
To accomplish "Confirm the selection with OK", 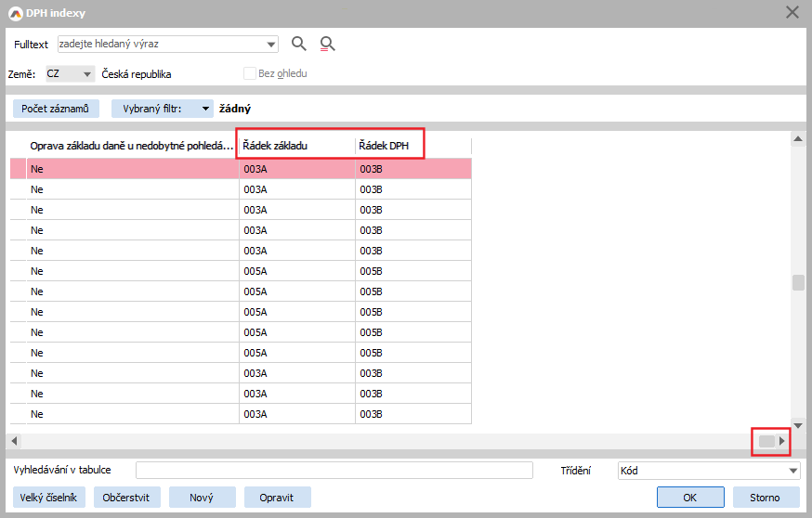I will click(x=689, y=498).
